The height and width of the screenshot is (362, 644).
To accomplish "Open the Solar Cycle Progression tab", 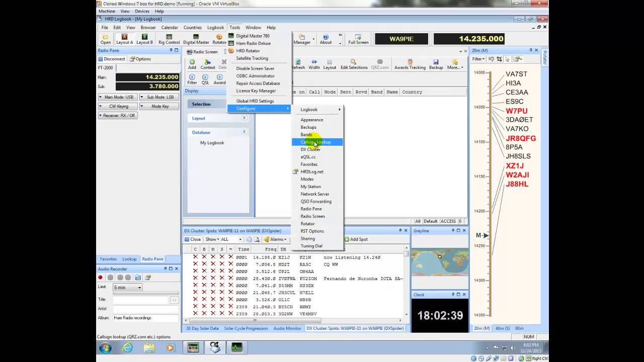I will coord(246,328).
